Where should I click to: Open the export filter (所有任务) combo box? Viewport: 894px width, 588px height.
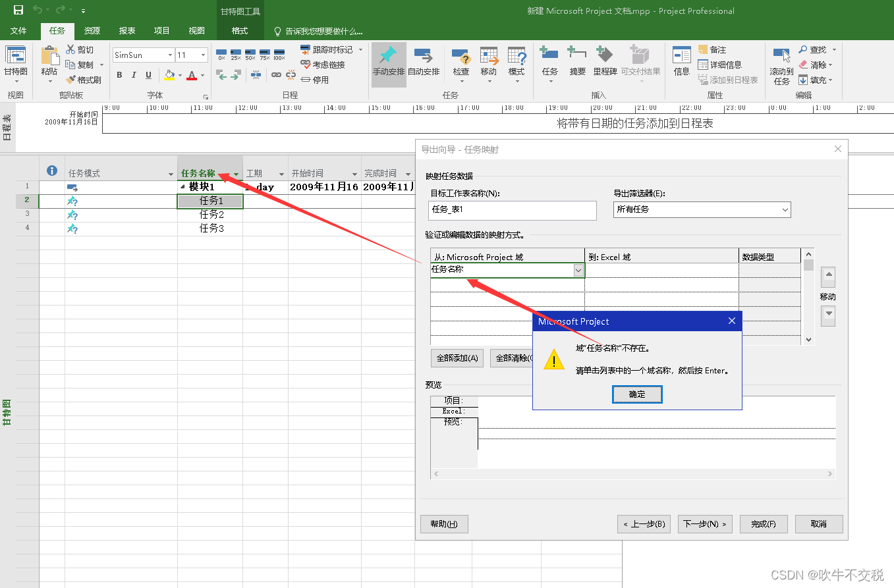pos(702,209)
